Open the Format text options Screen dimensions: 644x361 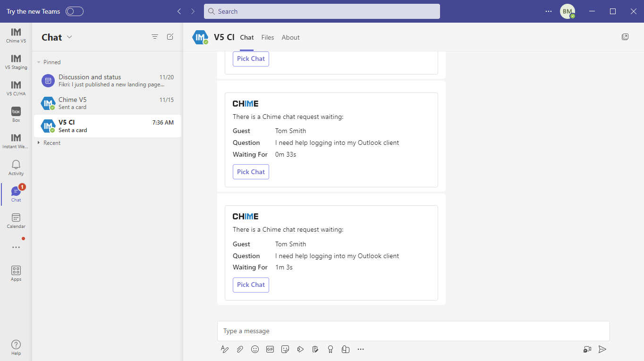click(225, 349)
